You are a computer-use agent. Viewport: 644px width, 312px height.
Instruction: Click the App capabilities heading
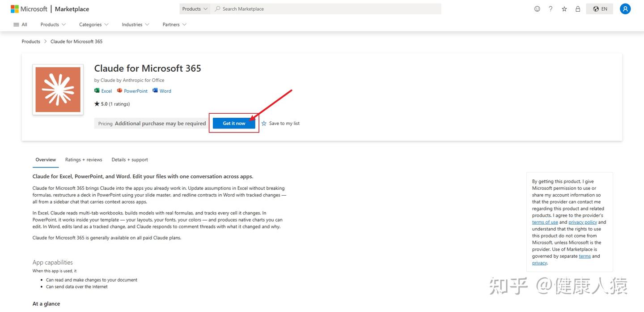coord(52,262)
